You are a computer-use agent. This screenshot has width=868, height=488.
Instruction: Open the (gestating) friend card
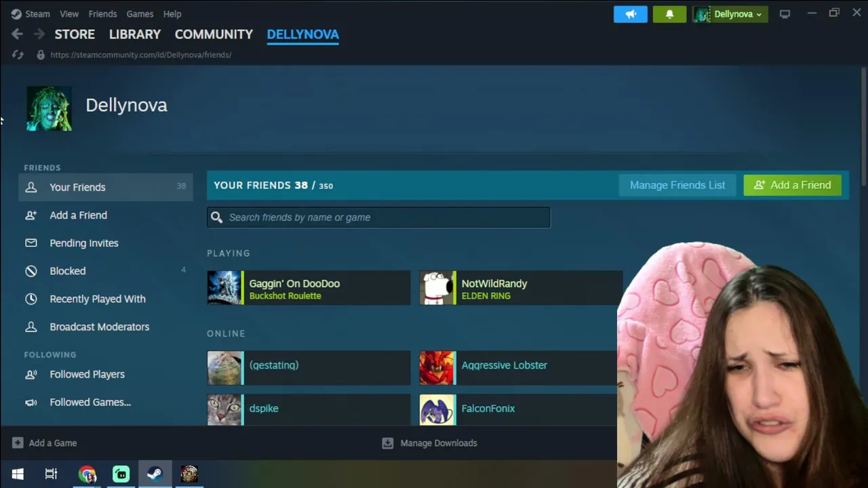[x=309, y=368]
